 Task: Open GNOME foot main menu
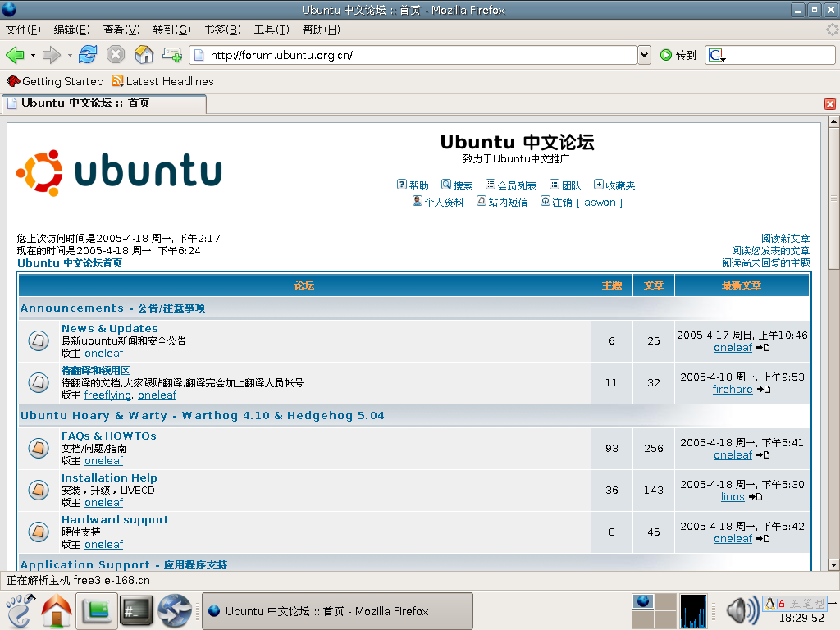(x=20, y=610)
